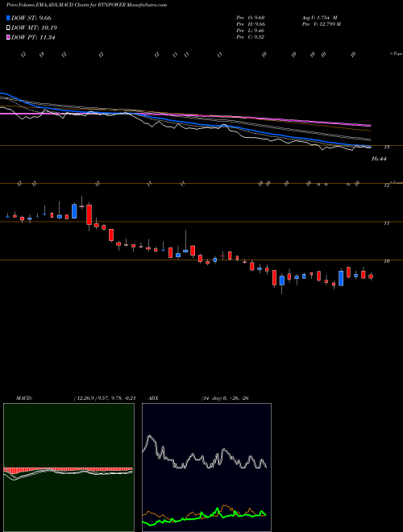The height and width of the screenshot is (532, 403).
Task: Click the MACD panel heading
Action: [x=23, y=398]
